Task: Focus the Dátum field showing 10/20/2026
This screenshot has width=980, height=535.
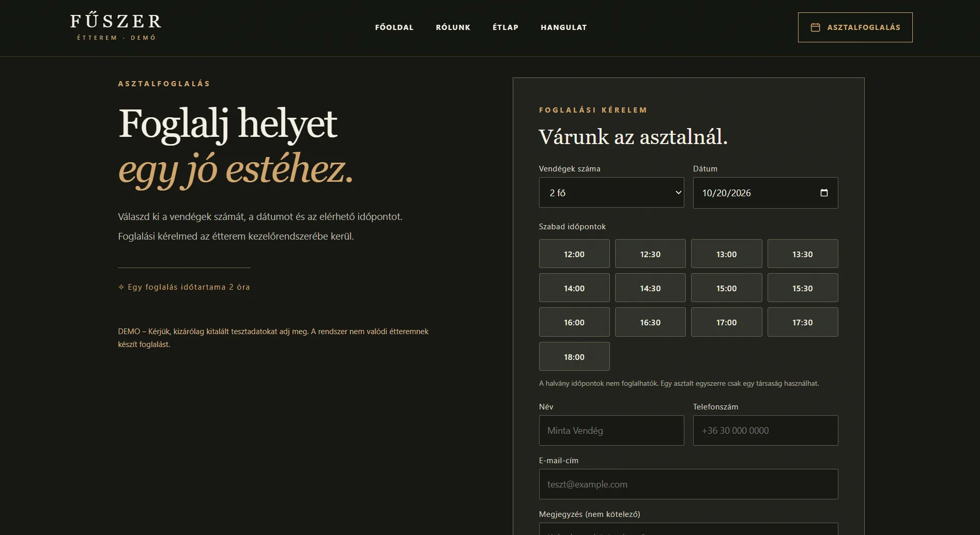Action: pos(765,193)
